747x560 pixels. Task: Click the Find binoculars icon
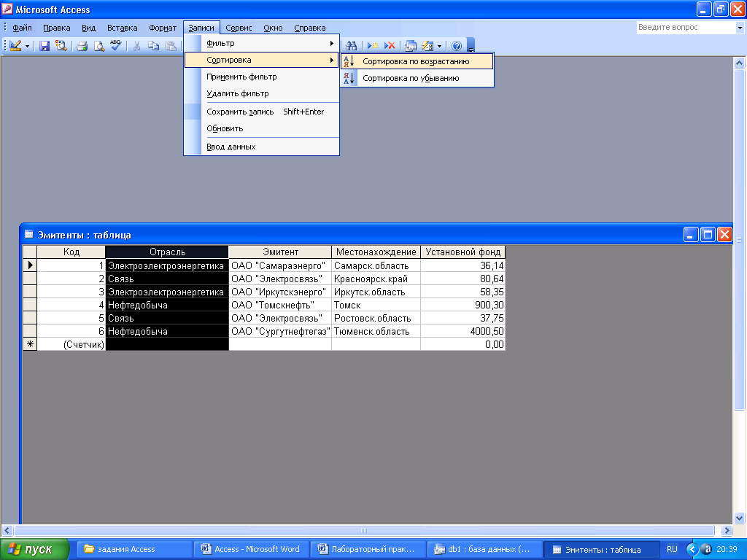point(351,46)
